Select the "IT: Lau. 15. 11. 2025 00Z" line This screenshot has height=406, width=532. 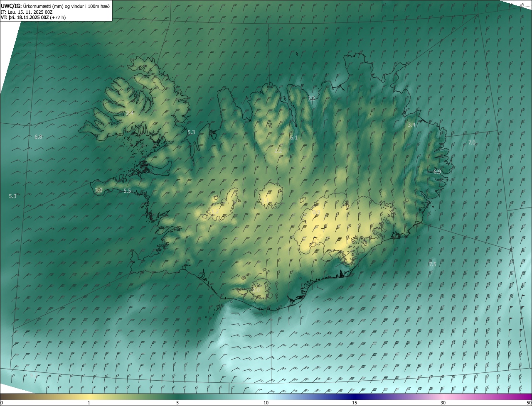[27, 12]
